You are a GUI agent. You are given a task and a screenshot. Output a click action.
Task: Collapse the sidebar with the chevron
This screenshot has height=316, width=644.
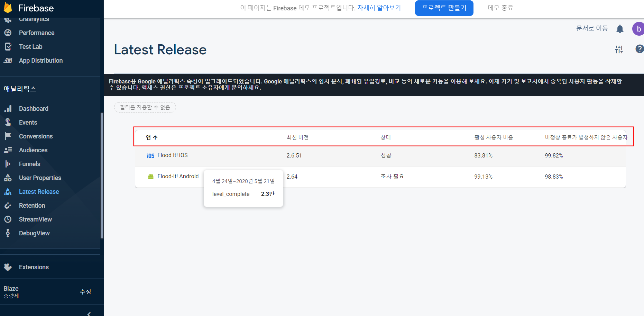tap(89, 314)
